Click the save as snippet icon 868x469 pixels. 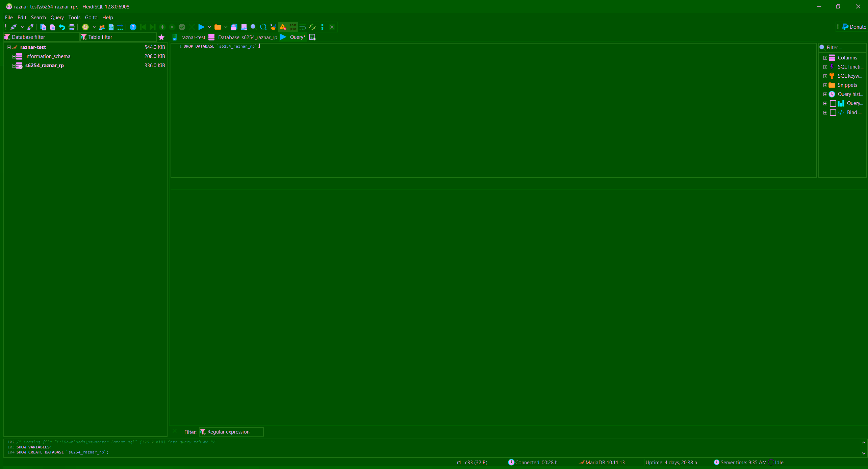pos(244,27)
